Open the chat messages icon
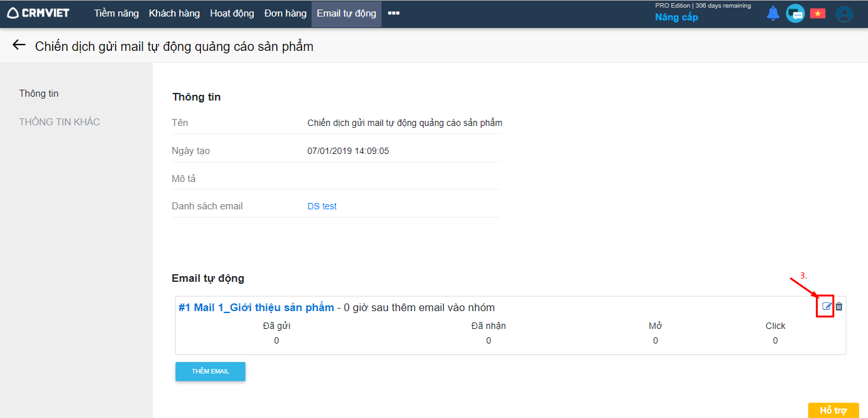The height and width of the screenshot is (418, 868). point(795,13)
